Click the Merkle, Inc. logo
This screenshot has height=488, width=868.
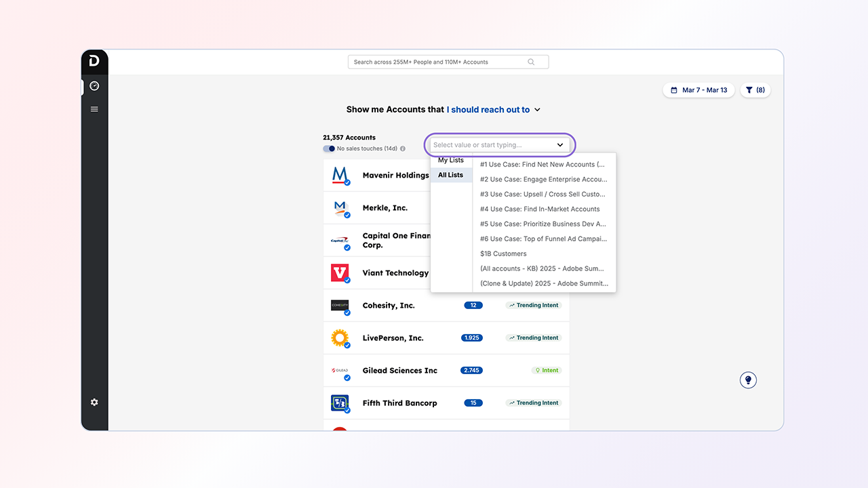tap(340, 207)
